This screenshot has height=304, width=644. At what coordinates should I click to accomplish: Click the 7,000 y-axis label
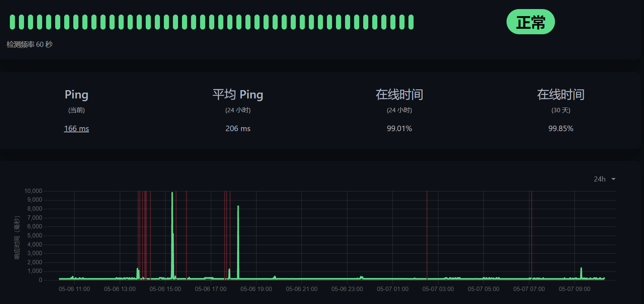point(35,218)
